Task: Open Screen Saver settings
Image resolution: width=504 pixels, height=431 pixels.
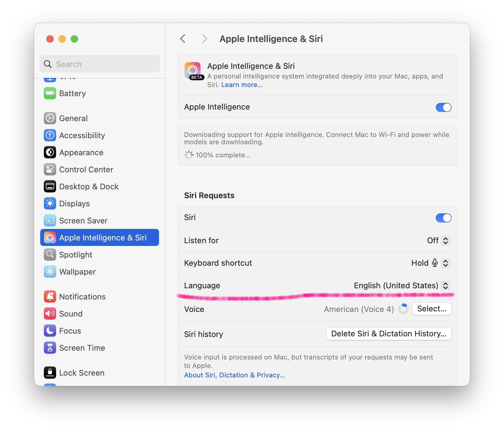Action: 100,221
